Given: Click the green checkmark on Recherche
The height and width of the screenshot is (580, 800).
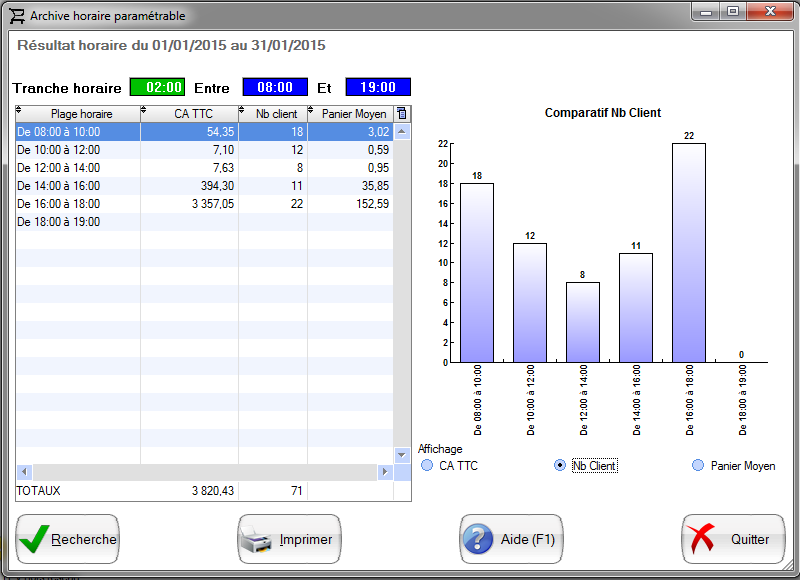Looking at the screenshot, I should (34, 539).
